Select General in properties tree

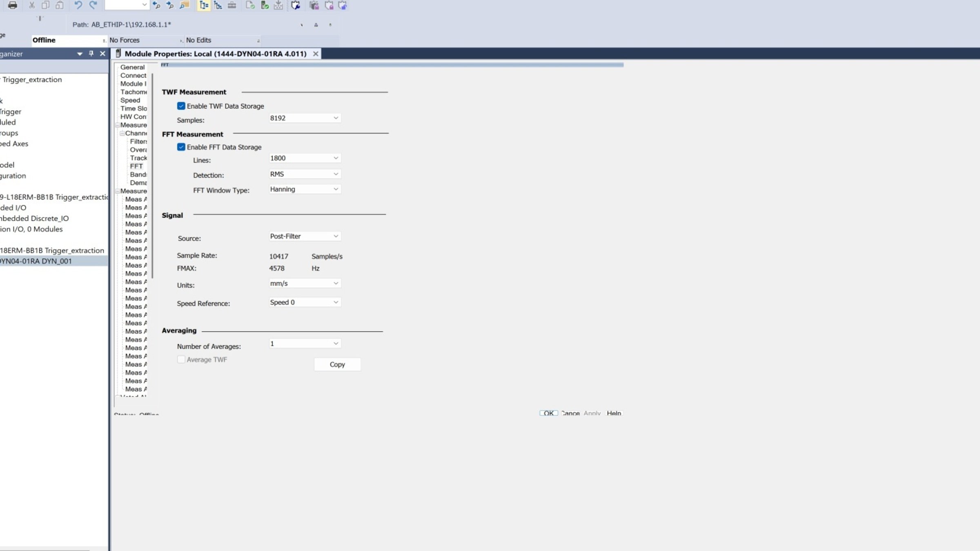click(132, 67)
